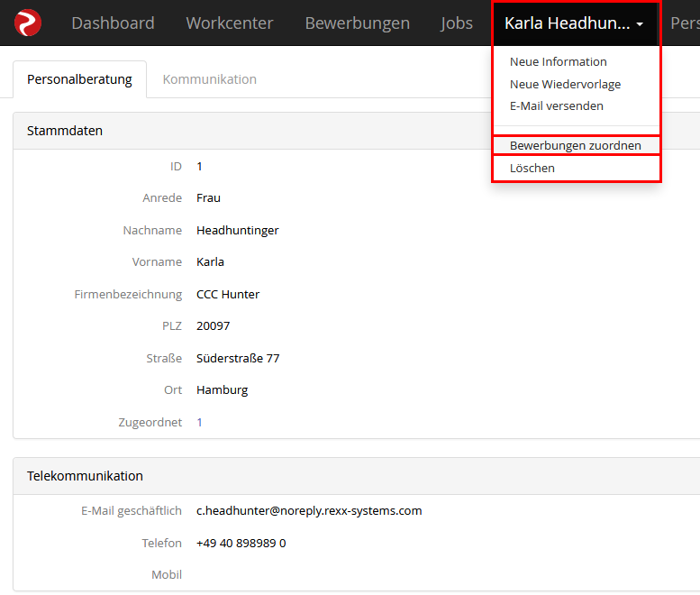The height and width of the screenshot is (595, 700).
Task: Click the Mobil field label
Action: point(167,574)
